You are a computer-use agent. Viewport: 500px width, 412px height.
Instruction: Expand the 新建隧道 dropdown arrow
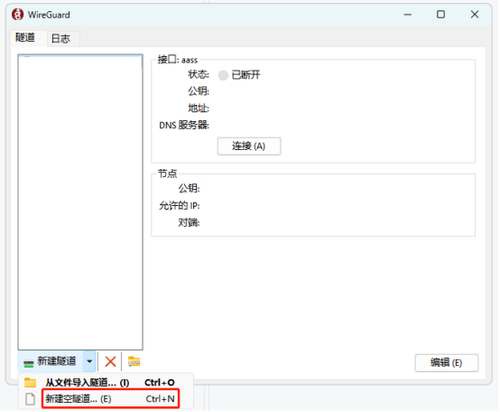(x=89, y=361)
